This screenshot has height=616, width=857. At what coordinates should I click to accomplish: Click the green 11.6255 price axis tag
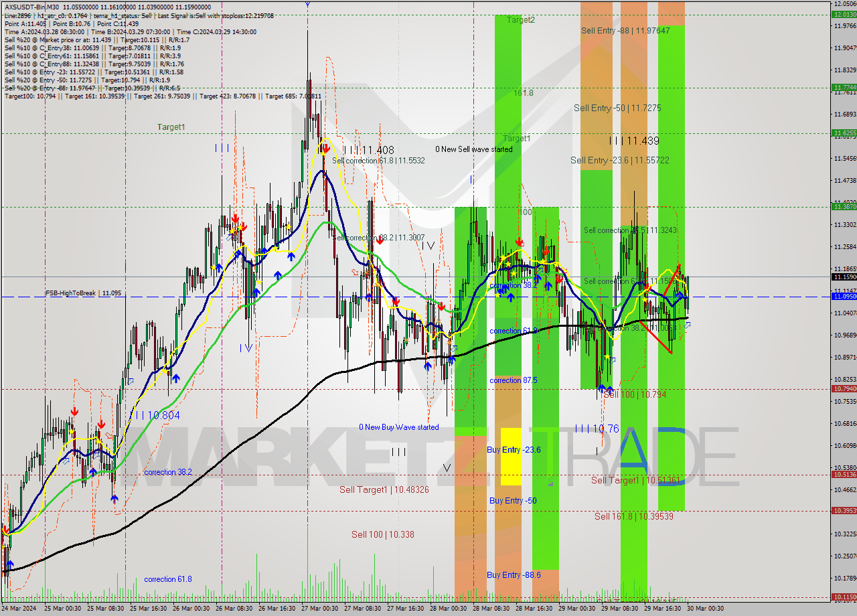[x=844, y=133]
